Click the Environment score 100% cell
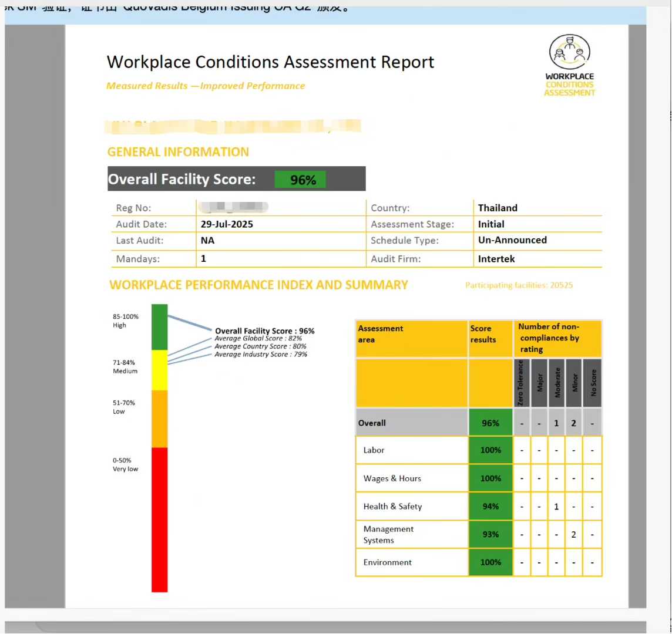Viewport: 672px width, 634px height. [x=490, y=562]
